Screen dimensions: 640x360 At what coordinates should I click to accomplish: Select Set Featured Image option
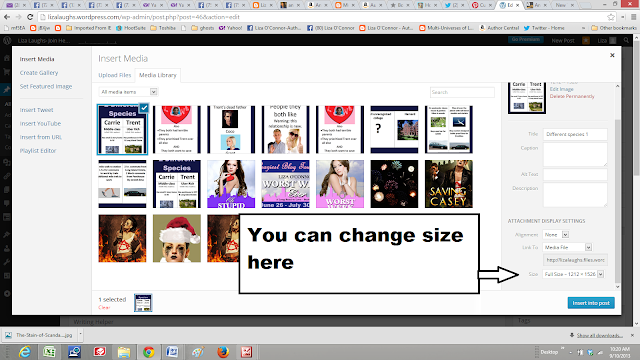[46, 87]
